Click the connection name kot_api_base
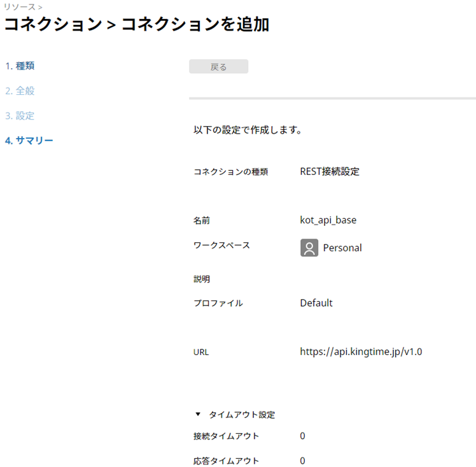This screenshot has width=476, height=467. click(x=328, y=220)
